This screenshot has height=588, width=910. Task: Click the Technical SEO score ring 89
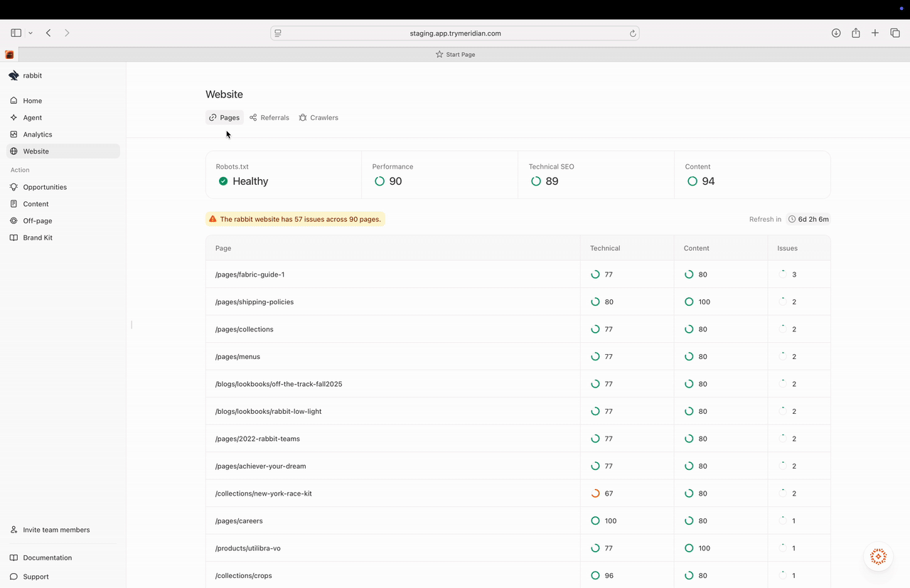[x=536, y=181]
